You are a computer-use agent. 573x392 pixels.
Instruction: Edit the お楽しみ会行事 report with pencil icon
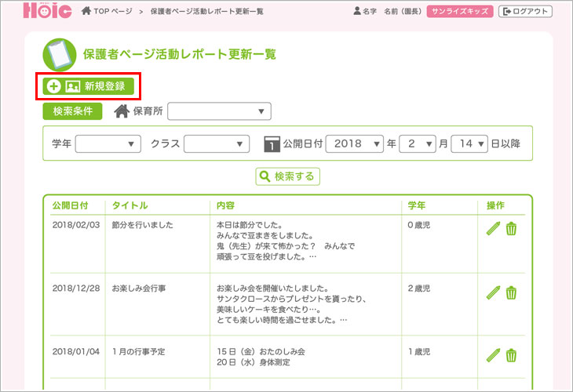[493, 292]
